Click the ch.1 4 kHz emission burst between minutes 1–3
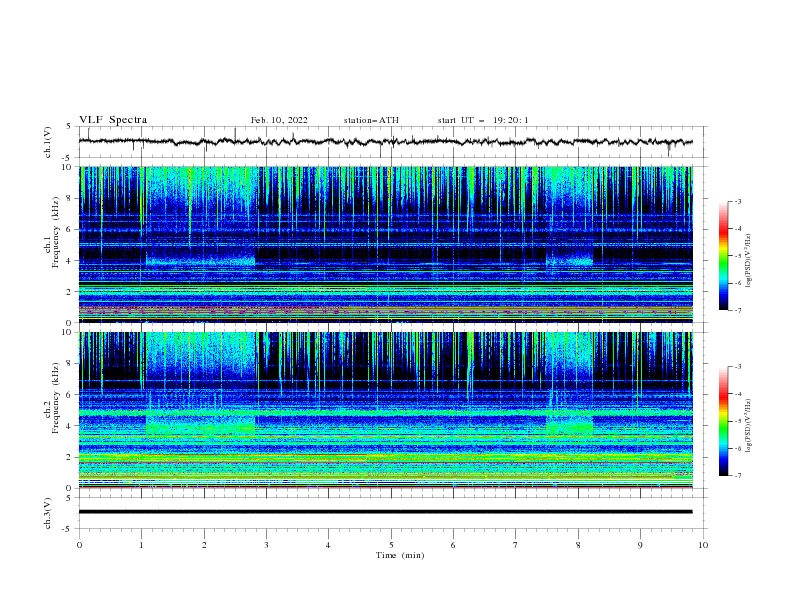The height and width of the screenshot is (612, 792). point(201,261)
